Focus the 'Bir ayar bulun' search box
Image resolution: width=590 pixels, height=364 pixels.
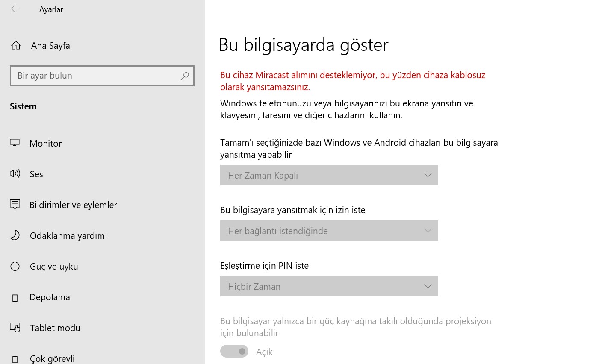(x=102, y=76)
